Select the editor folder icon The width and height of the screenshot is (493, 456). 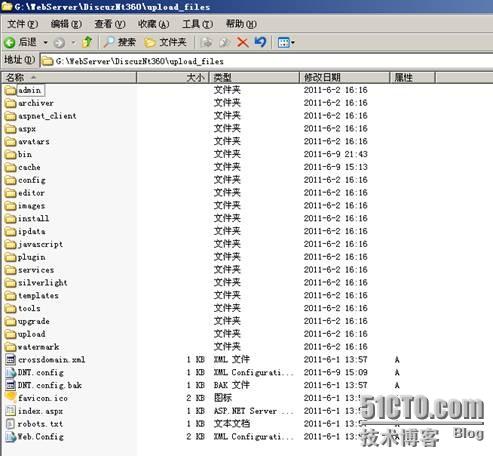click(x=11, y=193)
